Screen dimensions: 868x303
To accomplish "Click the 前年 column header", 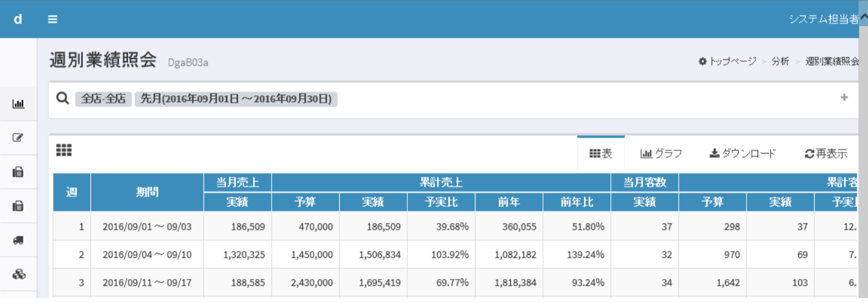I will coord(509,202).
